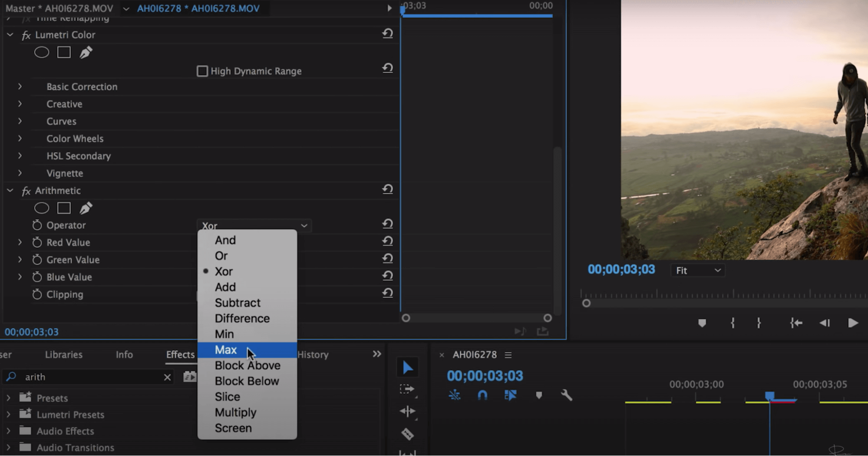Add marker in timeline panel

tap(539, 395)
